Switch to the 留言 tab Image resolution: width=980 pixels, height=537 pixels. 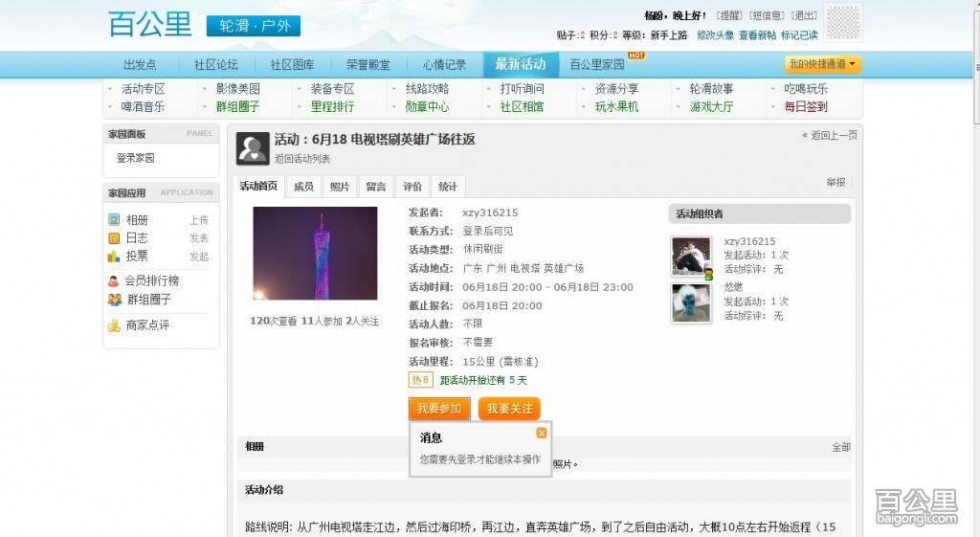point(375,187)
